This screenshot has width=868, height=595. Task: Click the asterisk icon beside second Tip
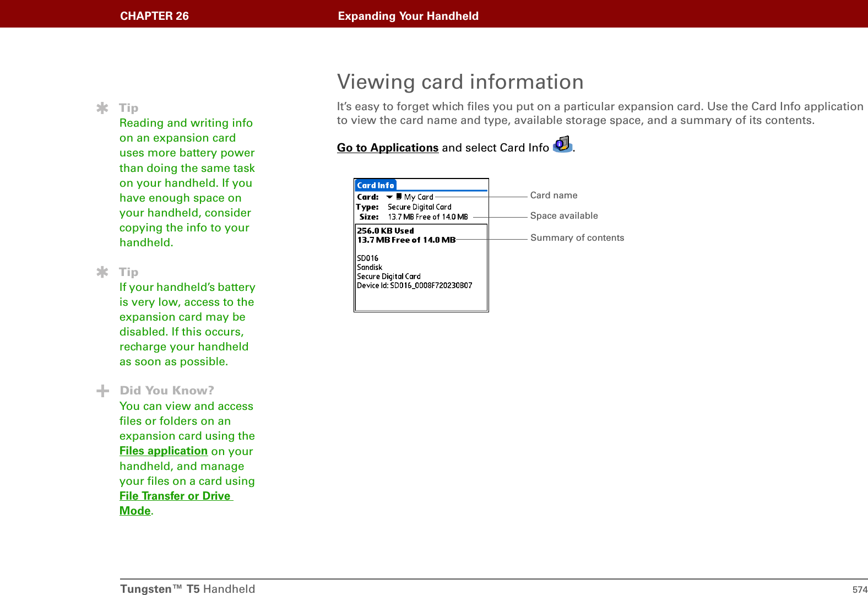point(102,272)
